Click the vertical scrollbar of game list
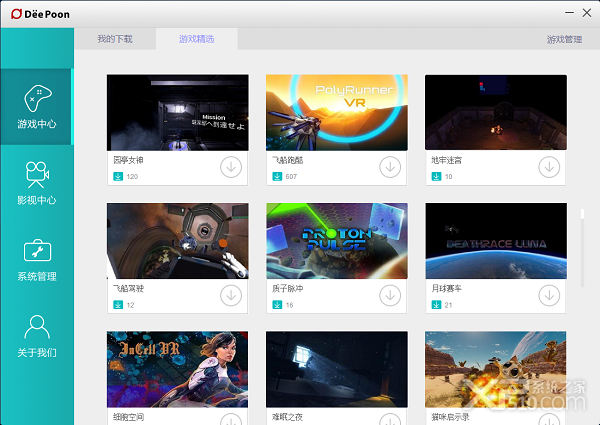The height and width of the screenshot is (425, 600). click(x=582, y=248)
